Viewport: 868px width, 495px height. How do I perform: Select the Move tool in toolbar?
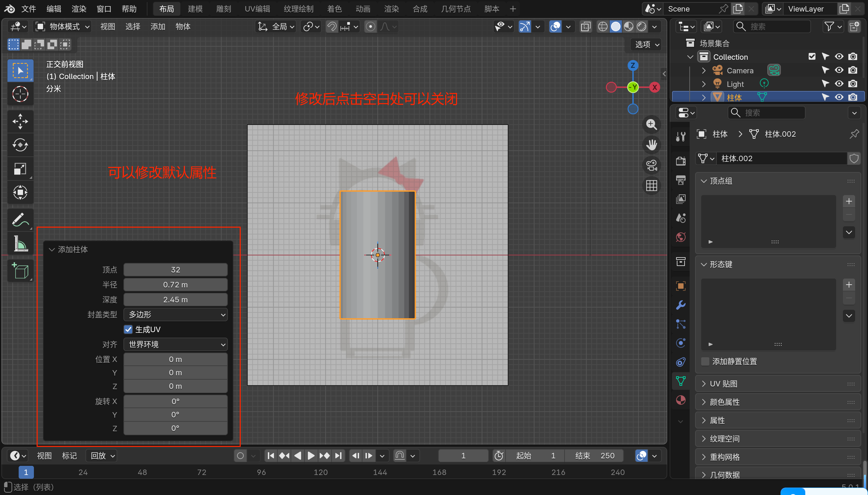(20, 121)
